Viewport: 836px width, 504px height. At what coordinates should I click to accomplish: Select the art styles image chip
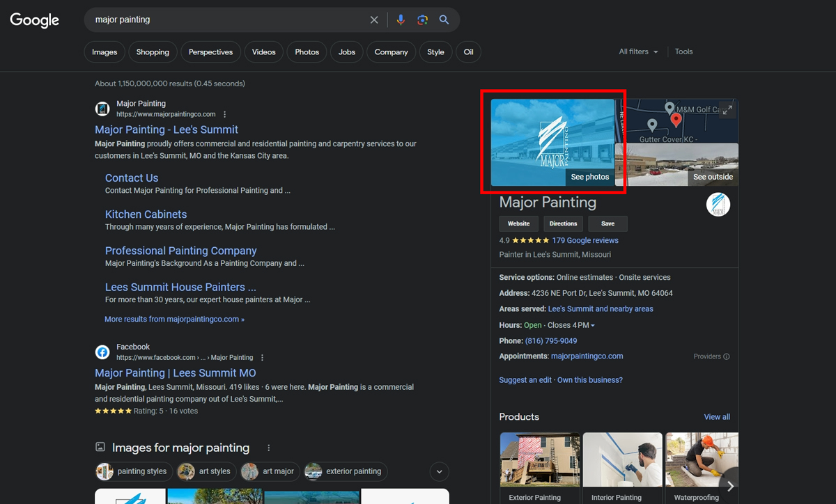click(x=206, y=471)
